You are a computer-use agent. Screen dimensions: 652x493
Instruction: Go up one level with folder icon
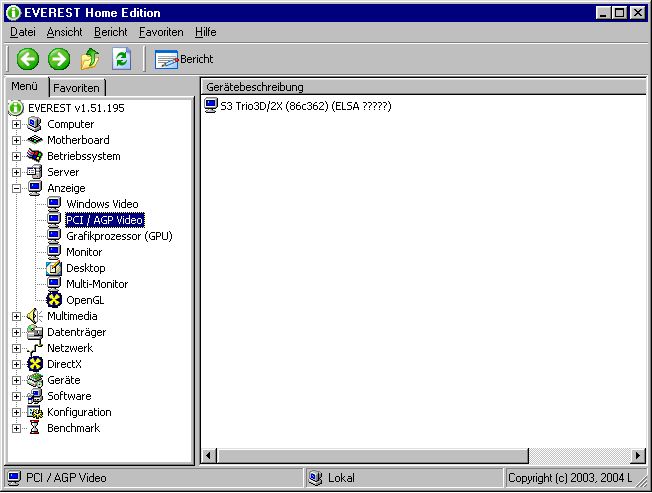click(90, 59)
